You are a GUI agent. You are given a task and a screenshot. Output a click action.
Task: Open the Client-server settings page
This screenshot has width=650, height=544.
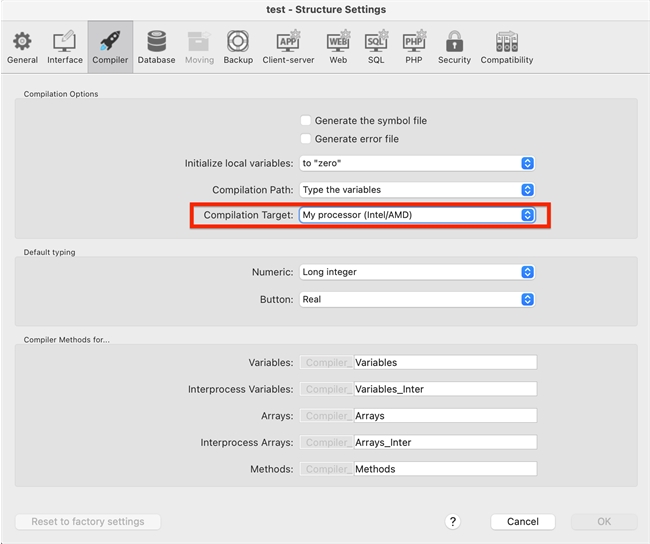click(288, 46)
